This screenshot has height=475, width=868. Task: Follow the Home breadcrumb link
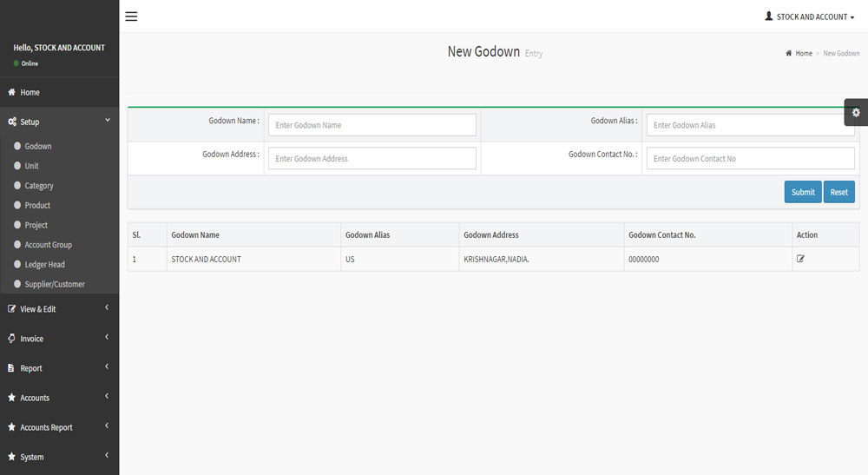[804, 53]
